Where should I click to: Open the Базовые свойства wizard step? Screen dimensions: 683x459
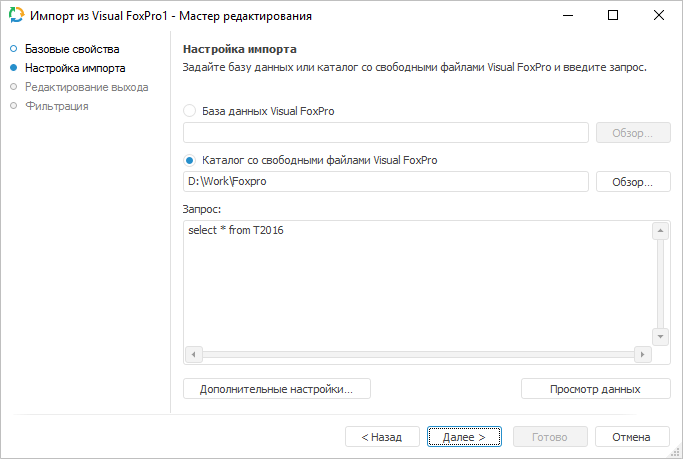(x=71, y=49)
